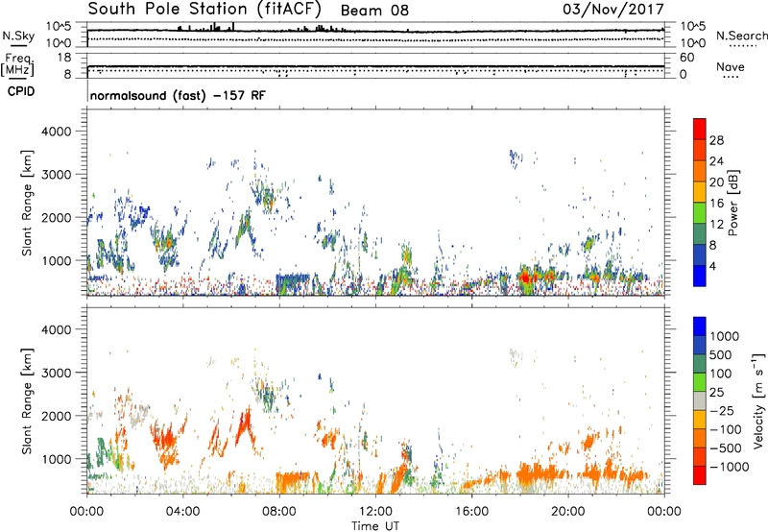Click the 'Beam 08' label
This screenshot has height=532, width=768.
coord(374,11)
